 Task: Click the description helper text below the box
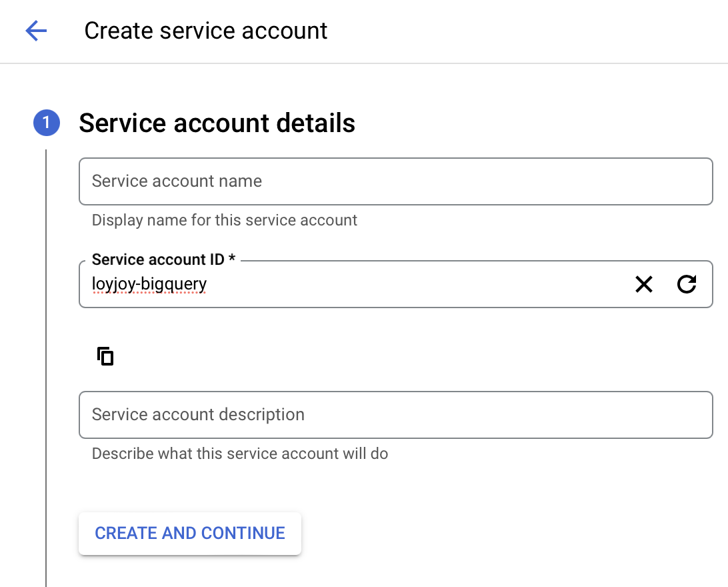[x=239, y=454]
